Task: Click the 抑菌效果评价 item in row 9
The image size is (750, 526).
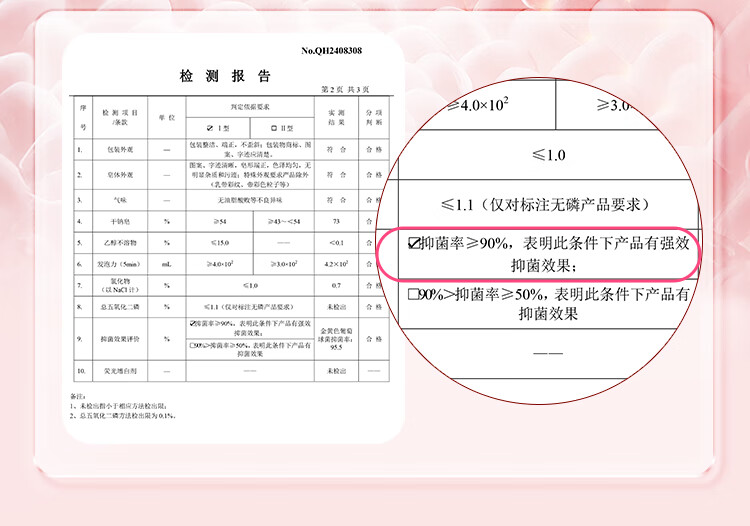Action: [x=120, y=339]
